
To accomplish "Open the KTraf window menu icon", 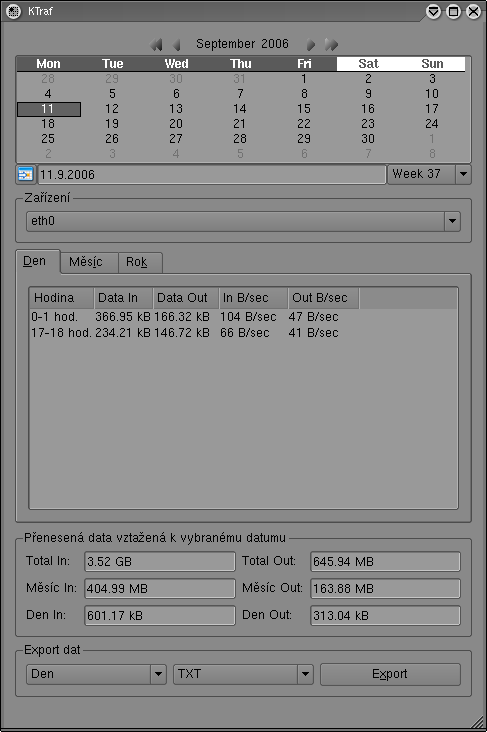I will pyautogui.click(x=13, y=11).
